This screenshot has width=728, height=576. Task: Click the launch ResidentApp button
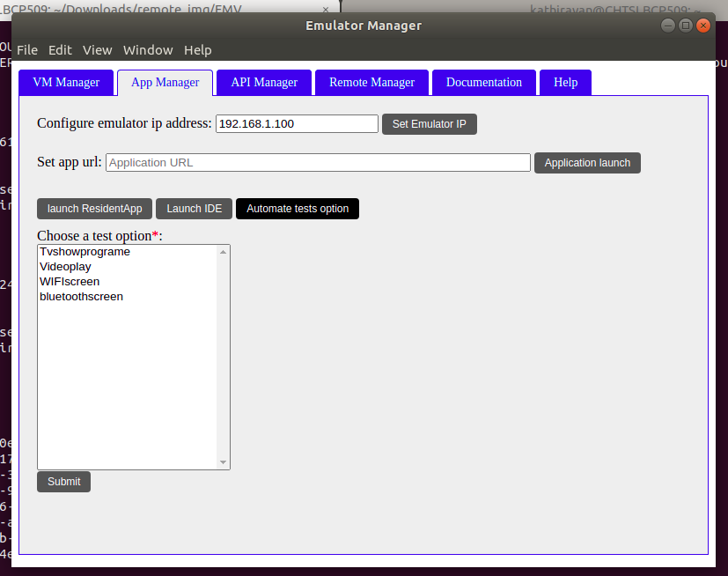[x=94, y=209]
